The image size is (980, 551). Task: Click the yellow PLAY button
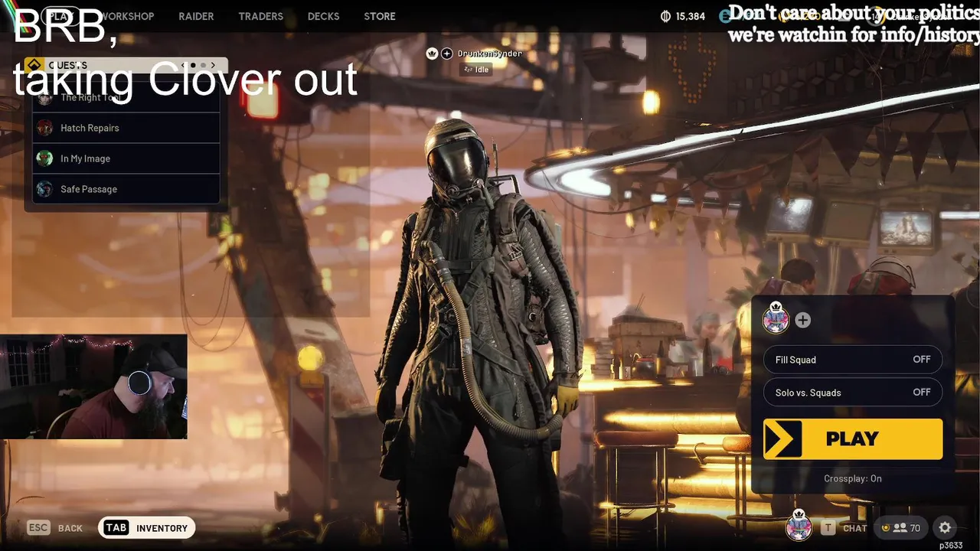[853, 439]
